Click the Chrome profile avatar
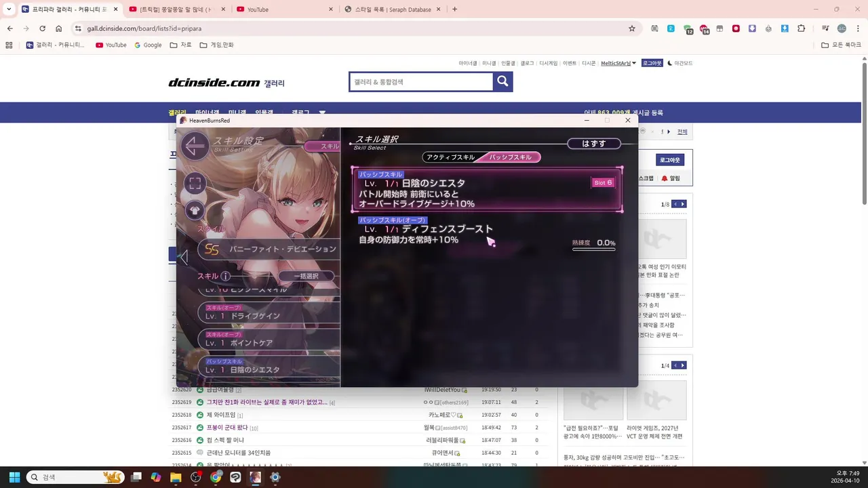Image resolution: width=868 pixels, height=488 pixels. pos(842,28)
